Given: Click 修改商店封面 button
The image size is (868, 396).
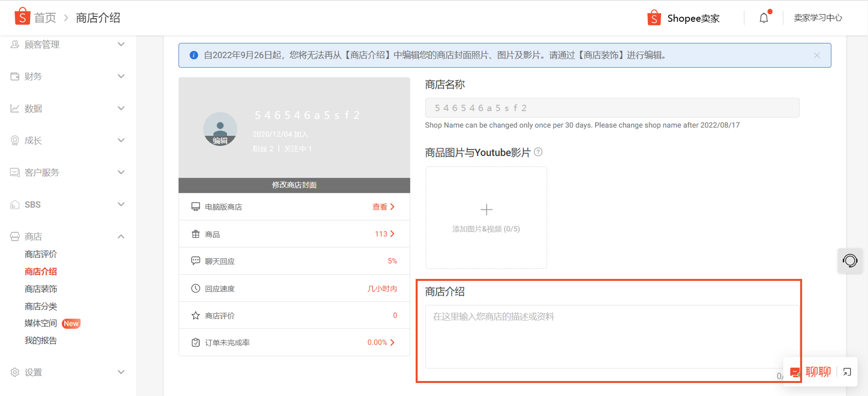Looking at the screenshot, I should [294, 185].
